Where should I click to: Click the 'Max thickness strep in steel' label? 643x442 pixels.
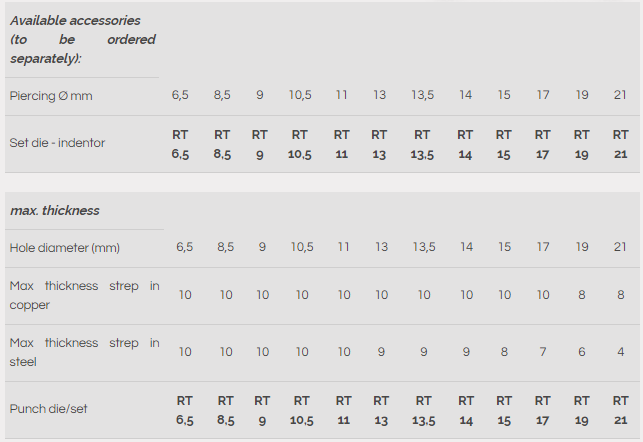[x=84, y=352]
